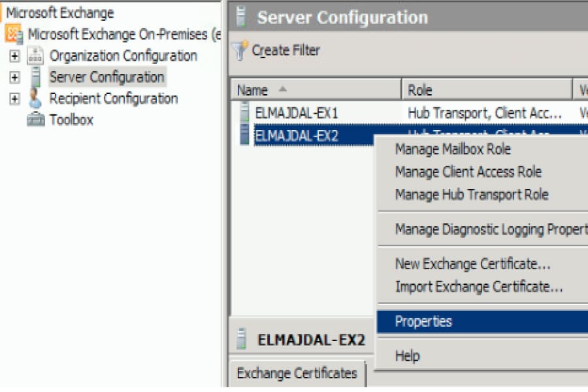The image size is (588, 392).
Task: Open Manage Diagnostic Logging Properties
Action: 491,229
